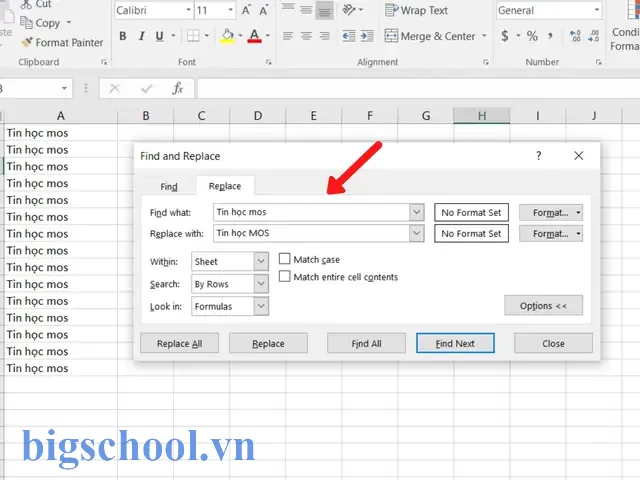Click the Find what input field
Viewport: 640px width, 480px height.
311,212
